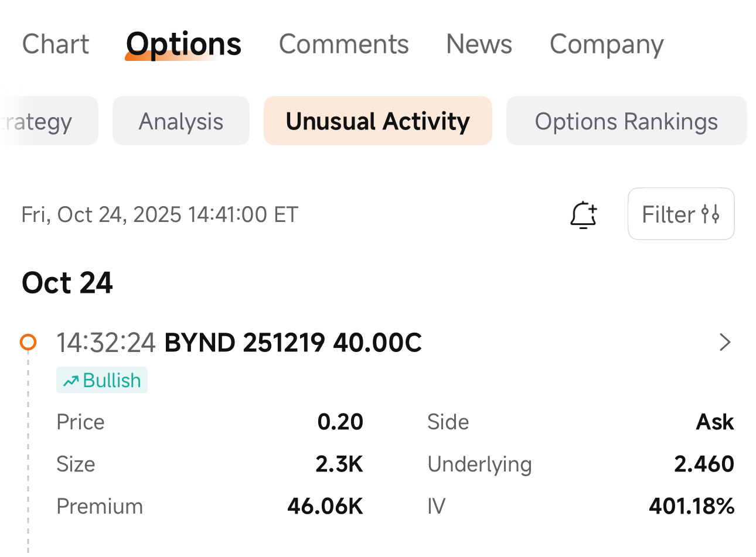Open the Filter settings button
This screenshot has width=756, height=557.
click(x=681, y=214)
